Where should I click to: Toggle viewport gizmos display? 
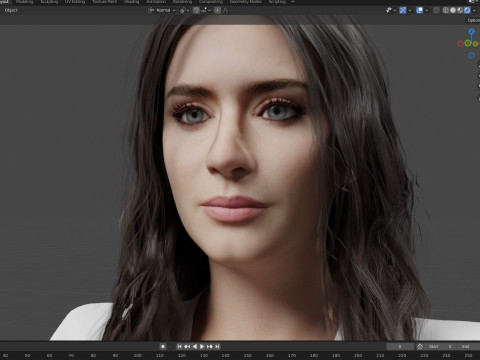[x=403, y=10]
